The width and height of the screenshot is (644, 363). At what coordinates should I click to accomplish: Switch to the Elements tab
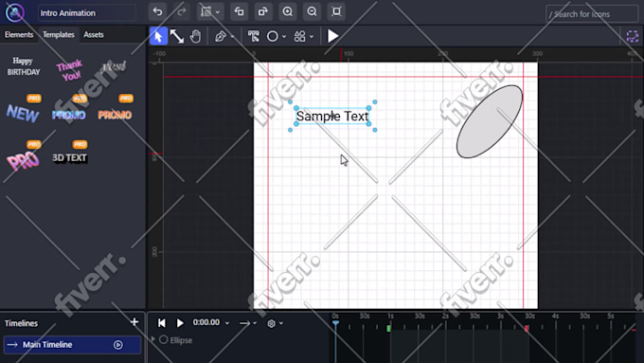[x=19, y=34]
